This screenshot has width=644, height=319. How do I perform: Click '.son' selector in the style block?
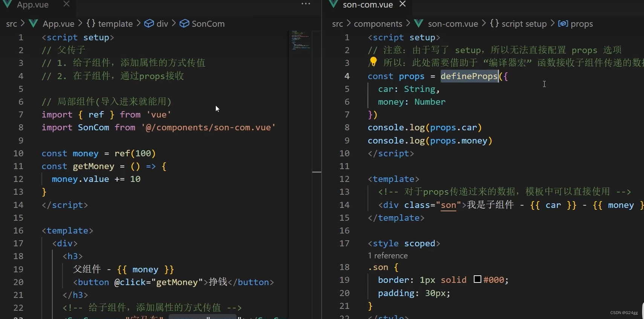[x=378, y=267]
